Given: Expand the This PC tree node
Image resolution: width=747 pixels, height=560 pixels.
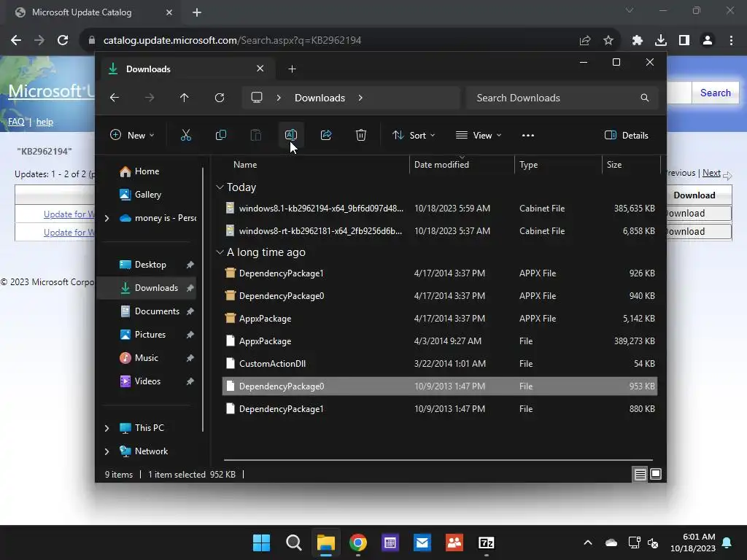Looking at the screenshot, I should click(107, 428).
